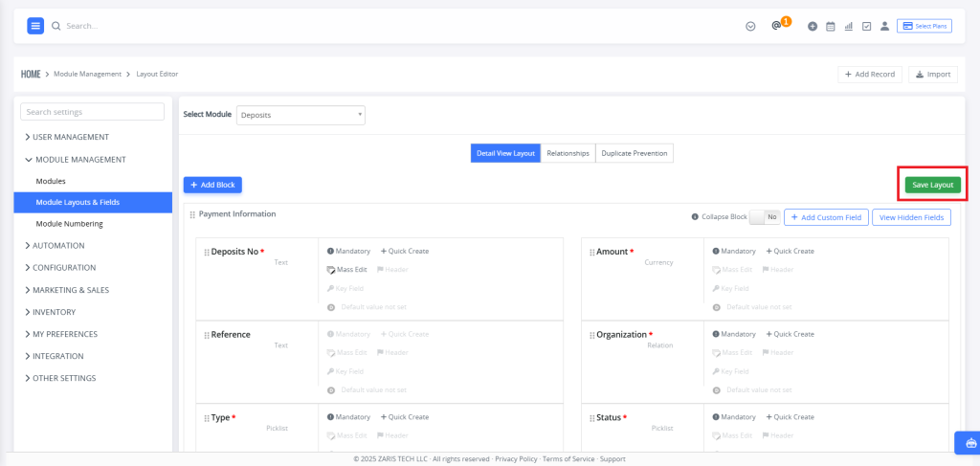Click Add Custom Field button

point(826,217)
